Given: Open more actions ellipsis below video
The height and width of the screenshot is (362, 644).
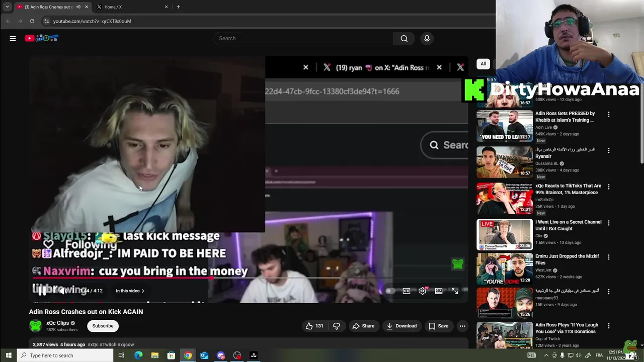Looking at the screenshot, I should pyautogui.click(x=462, y=326).
